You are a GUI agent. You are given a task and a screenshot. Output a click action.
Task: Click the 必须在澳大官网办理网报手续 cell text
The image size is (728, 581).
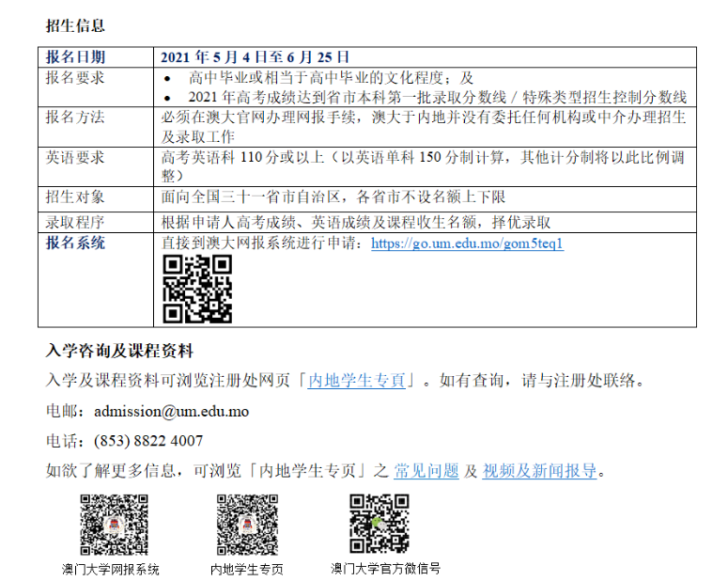(x=424, y=126)
